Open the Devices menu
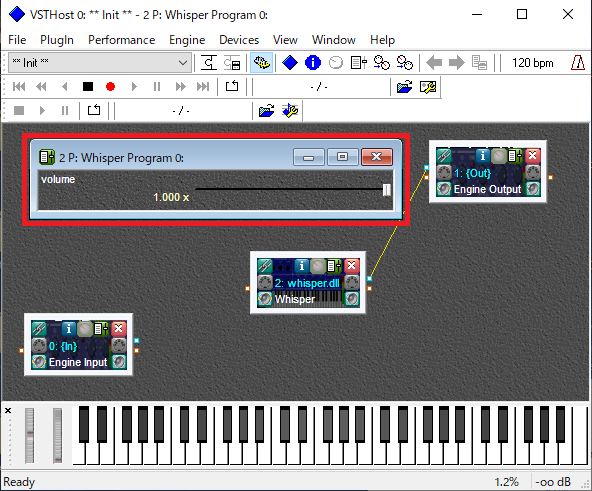Image resolution: width=592 pixels, height=491 pixels. click(239, 40)
